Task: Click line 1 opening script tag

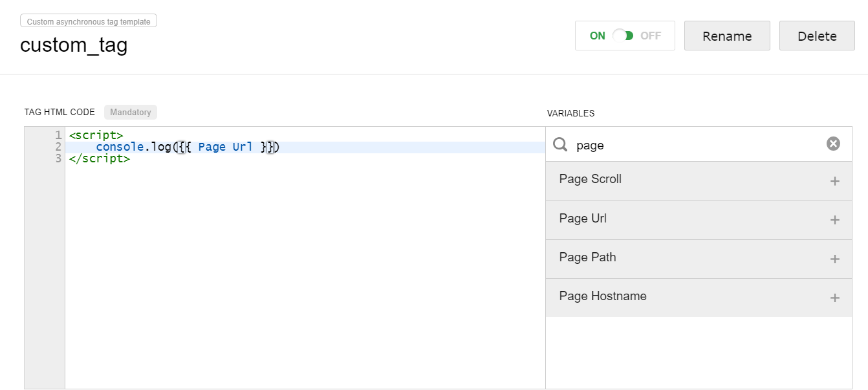Action: coord(96,135)
